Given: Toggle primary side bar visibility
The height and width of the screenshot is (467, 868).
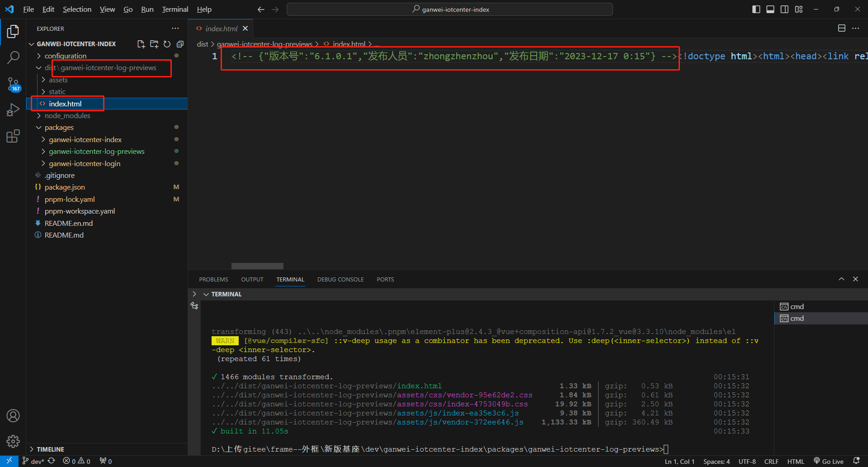Looking at the screenshot, I should point(756,10).
